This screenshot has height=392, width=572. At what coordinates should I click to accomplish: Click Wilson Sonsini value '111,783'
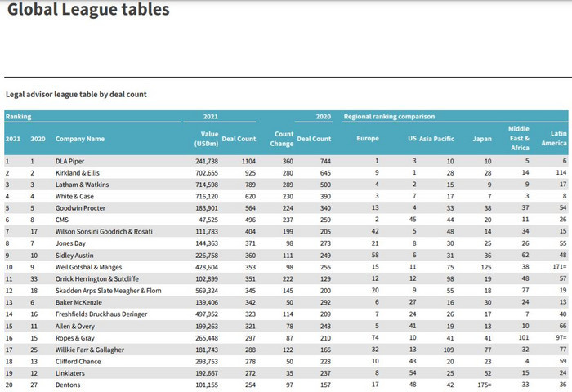[207, 232]
